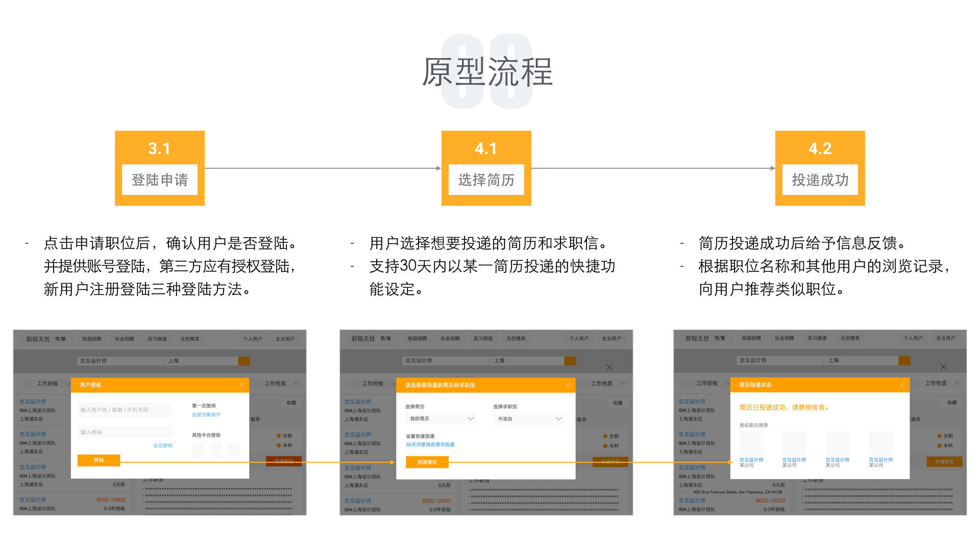Click the black X above the 简历投递状态 dialog
The image size is (980, 551).
coord(943,367)
